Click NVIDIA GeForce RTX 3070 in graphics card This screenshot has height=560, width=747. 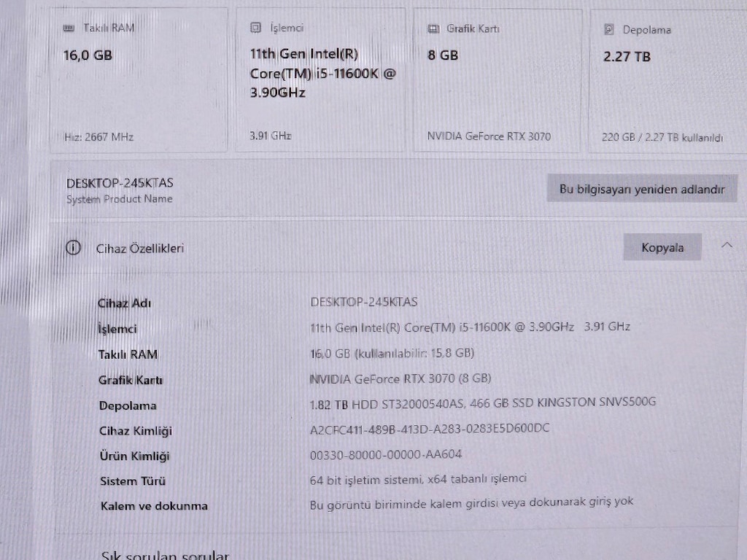click(489, 136)
